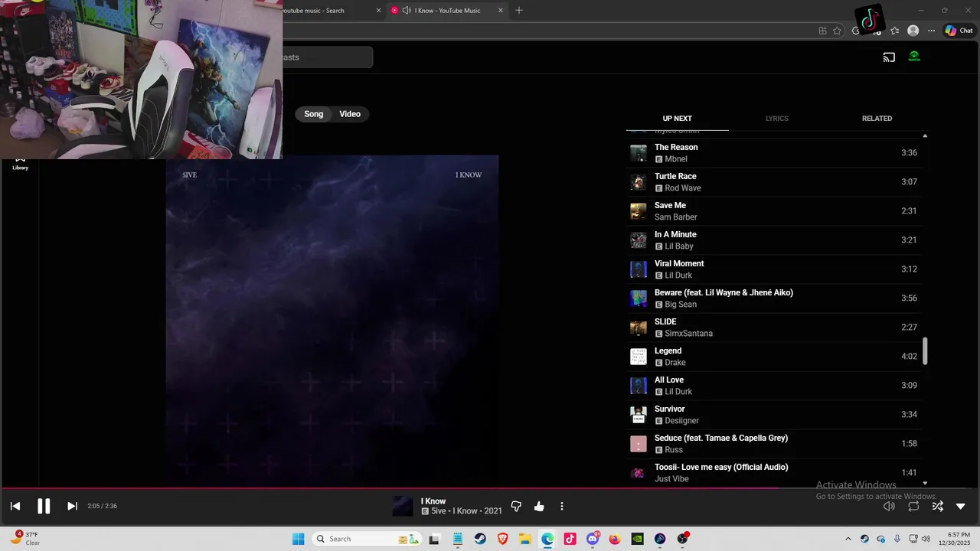The height and width of the screenshot is (551, 980).
Task: Click the queue scroll up arrow
Action: pos(925,135)
